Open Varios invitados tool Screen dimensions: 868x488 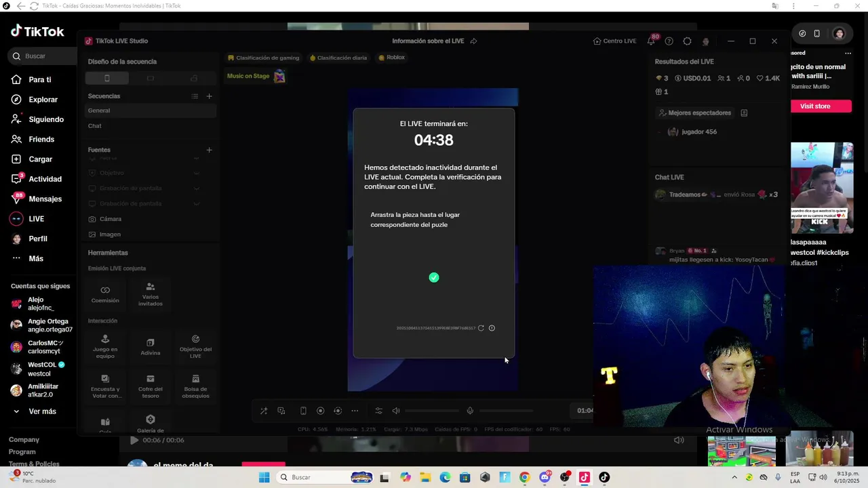tap(151, 294)
